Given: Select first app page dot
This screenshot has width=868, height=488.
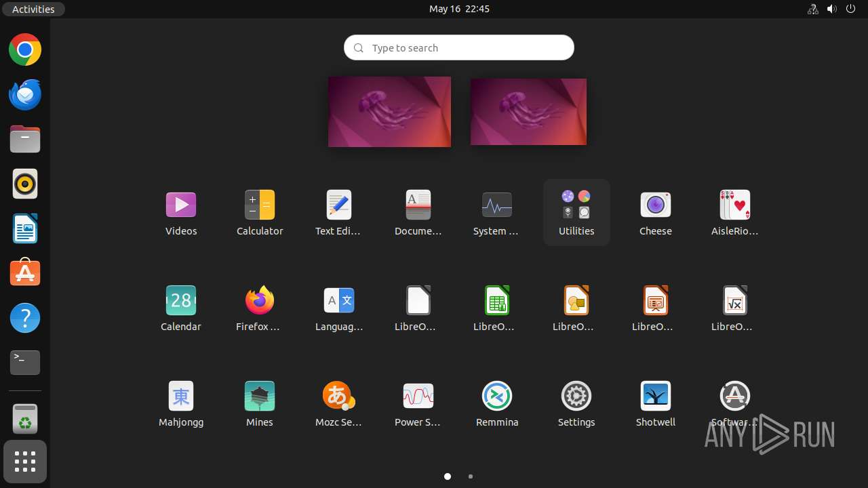Looking at the screenshot, I should pos(448,476).
